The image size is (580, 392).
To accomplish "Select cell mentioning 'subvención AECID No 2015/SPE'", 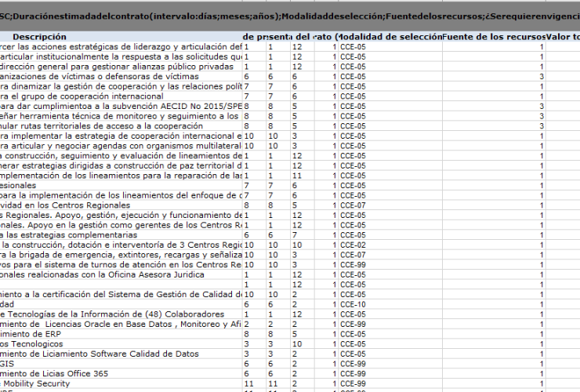I will [x=121, y=107].
